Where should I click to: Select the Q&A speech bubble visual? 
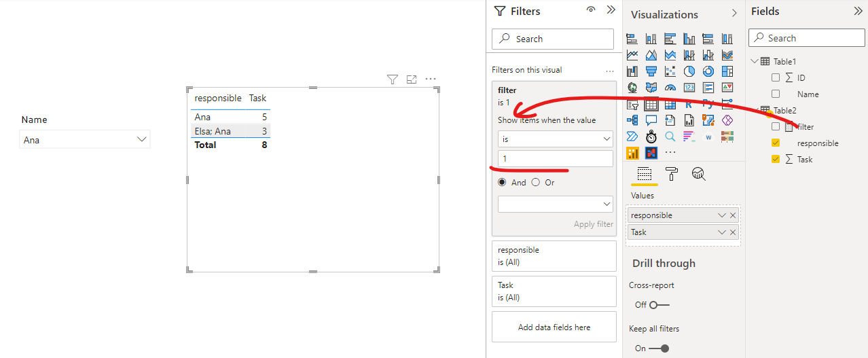pyautogui.click(x=651, y=120)
